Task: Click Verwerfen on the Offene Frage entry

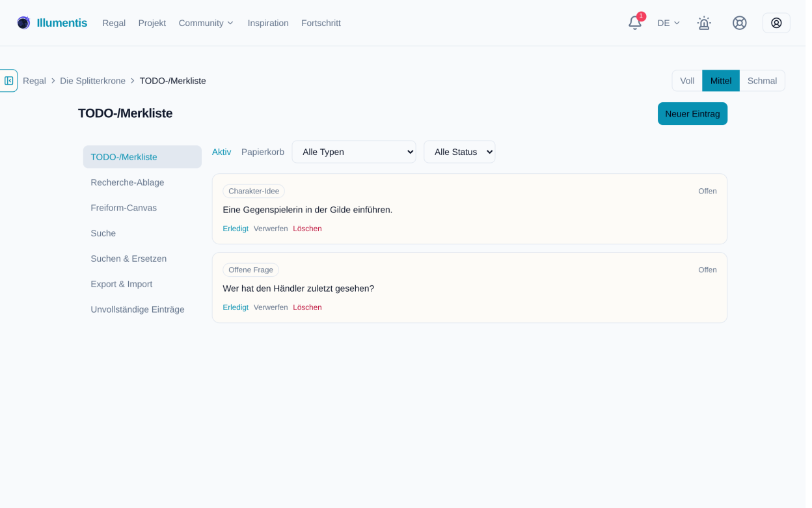Action: [x=271, y=307]
